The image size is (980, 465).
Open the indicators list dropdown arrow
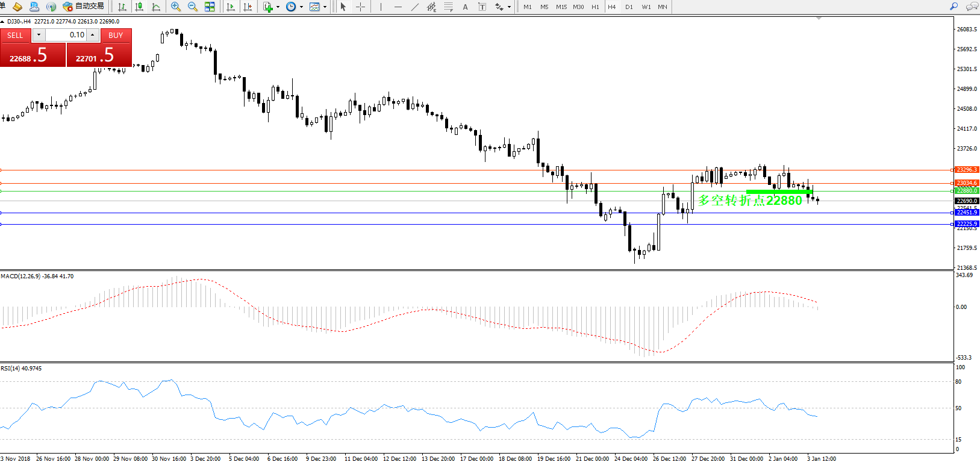(x=278, y=7)
